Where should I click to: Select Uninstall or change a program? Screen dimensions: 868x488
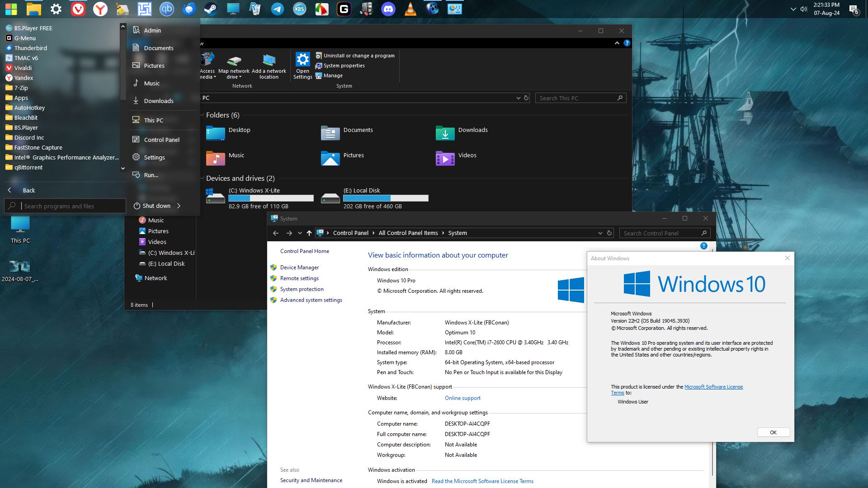[x=355, y=56]
